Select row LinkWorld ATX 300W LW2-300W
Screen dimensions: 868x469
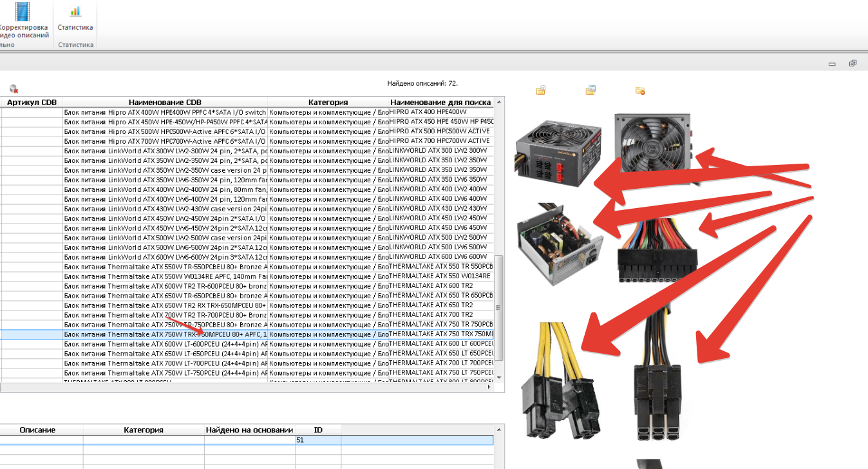coord(247,151)
